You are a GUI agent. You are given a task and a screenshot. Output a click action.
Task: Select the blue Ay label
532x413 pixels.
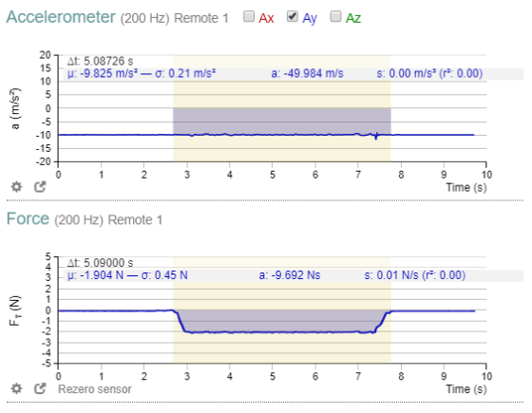(x=310, y=19)
